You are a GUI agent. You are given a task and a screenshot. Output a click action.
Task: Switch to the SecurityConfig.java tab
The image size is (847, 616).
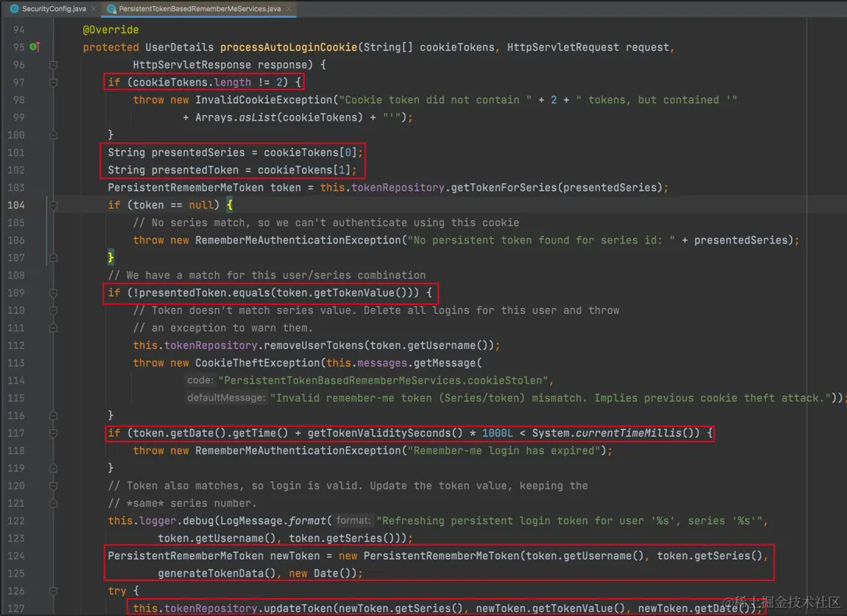54,9
